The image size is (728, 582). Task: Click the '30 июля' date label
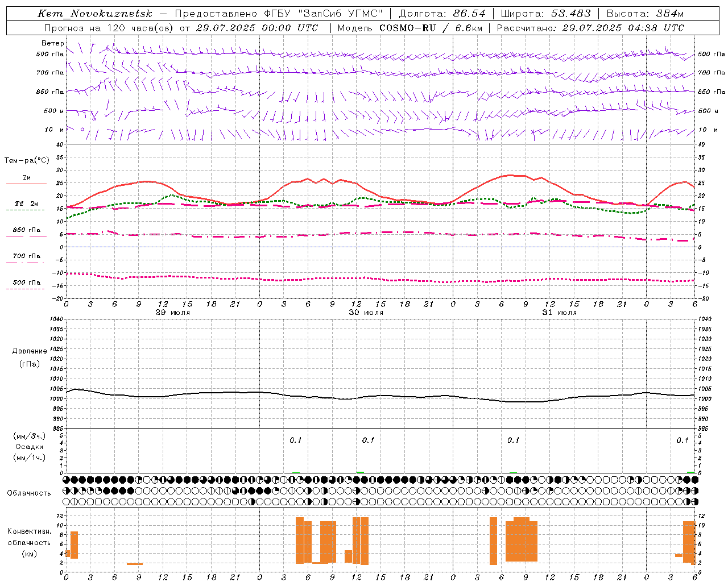click(x=366, y=313)
